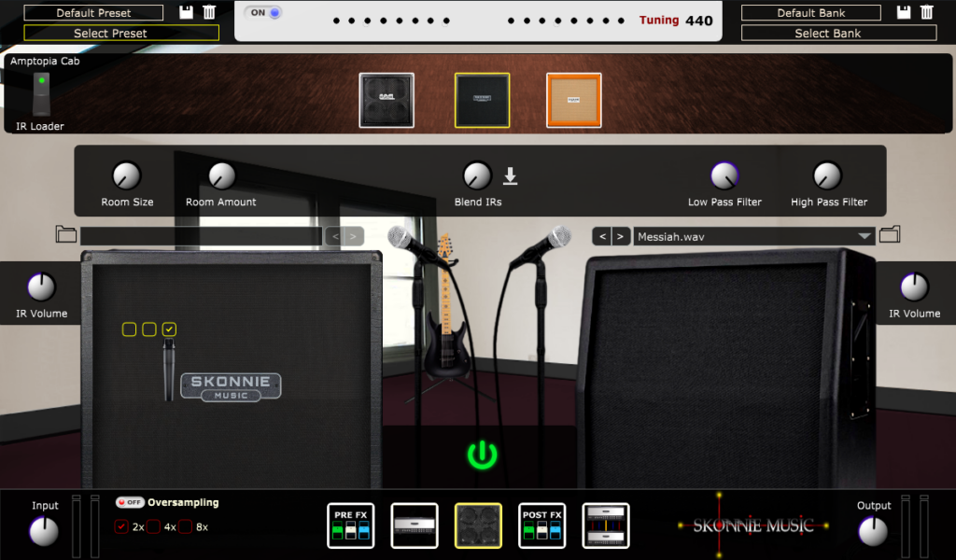This screenshot has width=956, height=560.
Task: Enable the 4x oversampling checkbox
Action: 153,526
